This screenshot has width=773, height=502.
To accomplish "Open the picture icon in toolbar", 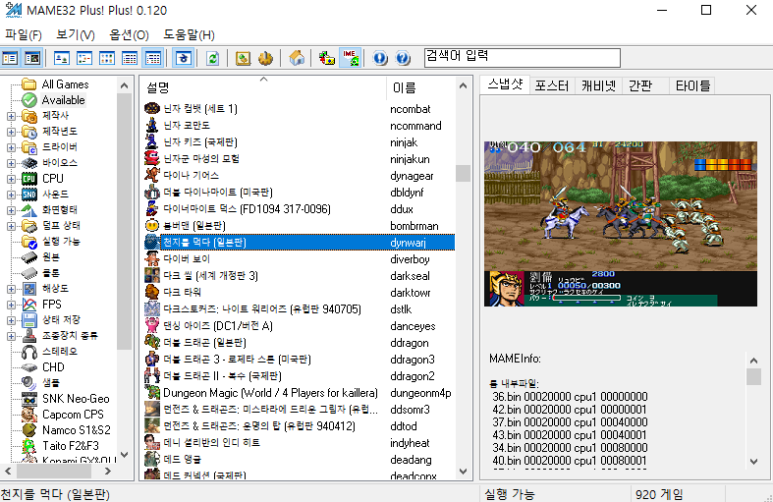I will [243, 58].
